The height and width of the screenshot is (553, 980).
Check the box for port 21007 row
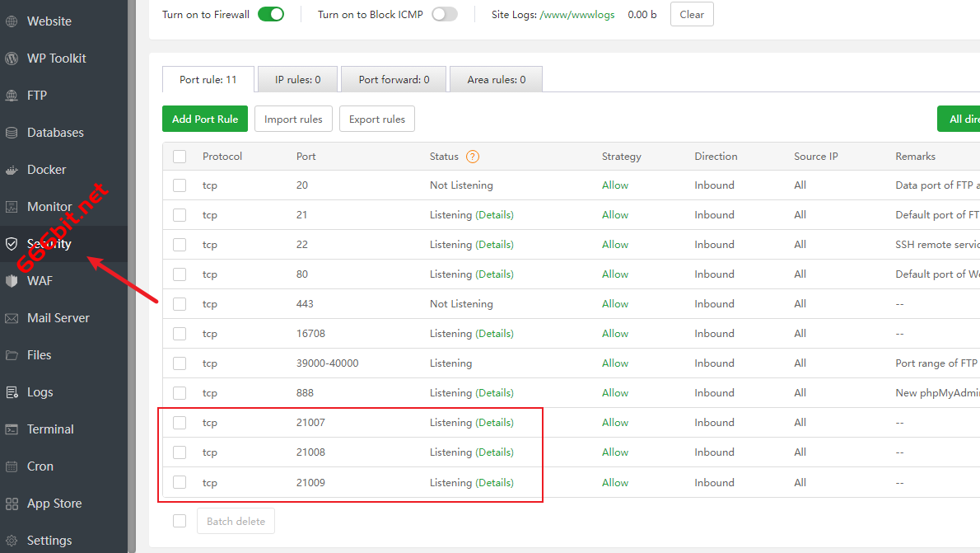[180, 423]
